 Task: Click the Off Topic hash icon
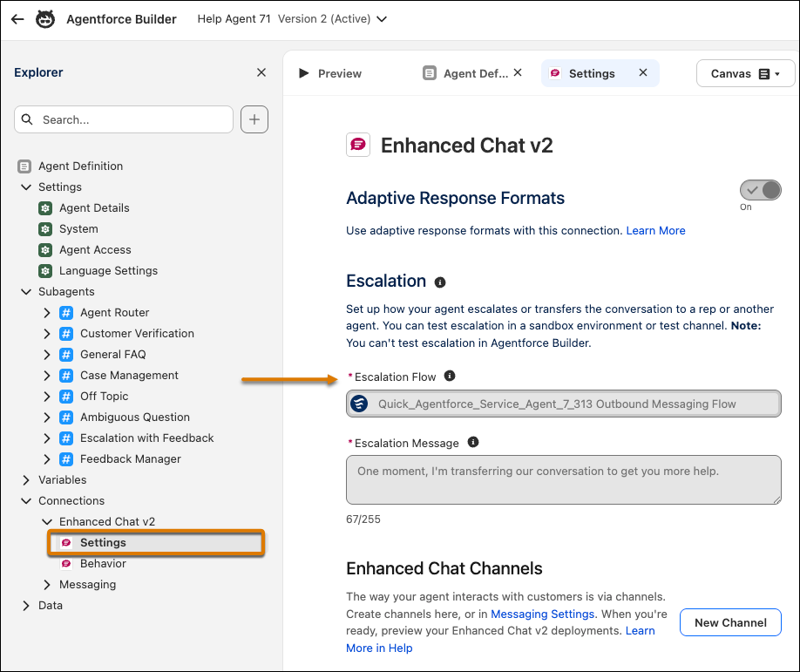[66, 397]
